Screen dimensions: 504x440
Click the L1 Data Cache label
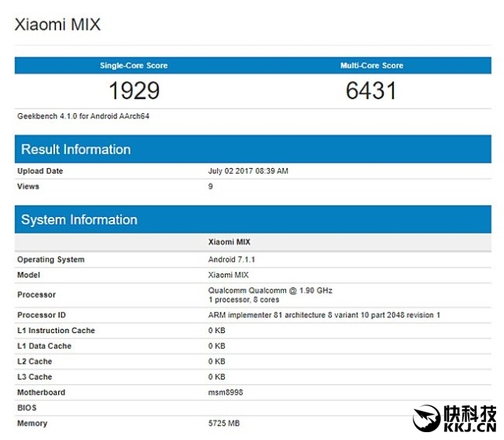click(44, 346)
